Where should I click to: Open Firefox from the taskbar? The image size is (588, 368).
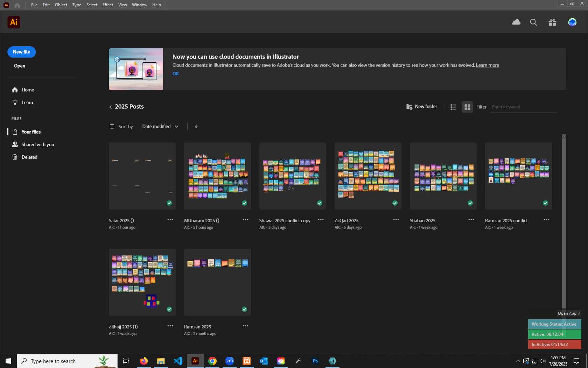click(x=143, y=361)
